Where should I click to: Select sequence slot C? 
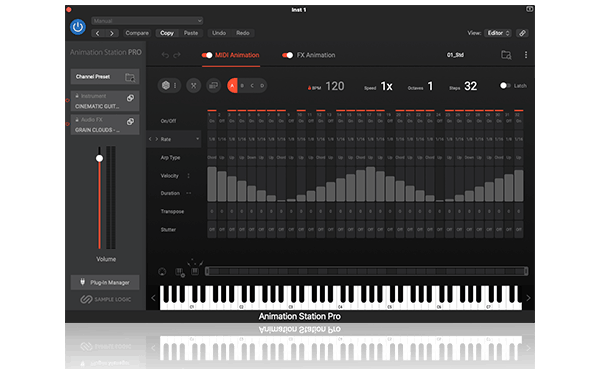pyautogui.click(x=252, y=86)
